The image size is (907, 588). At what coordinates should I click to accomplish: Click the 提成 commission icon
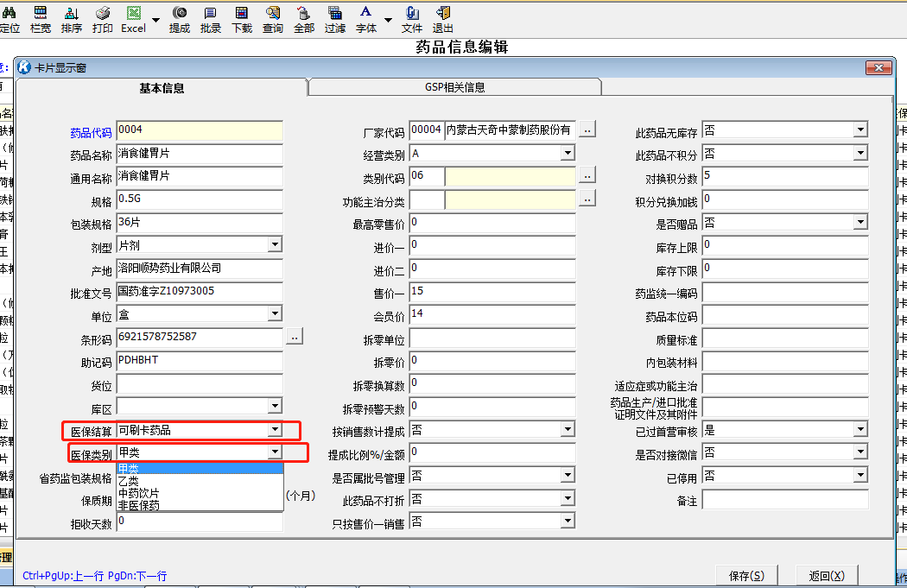click(x=180, y=17)
